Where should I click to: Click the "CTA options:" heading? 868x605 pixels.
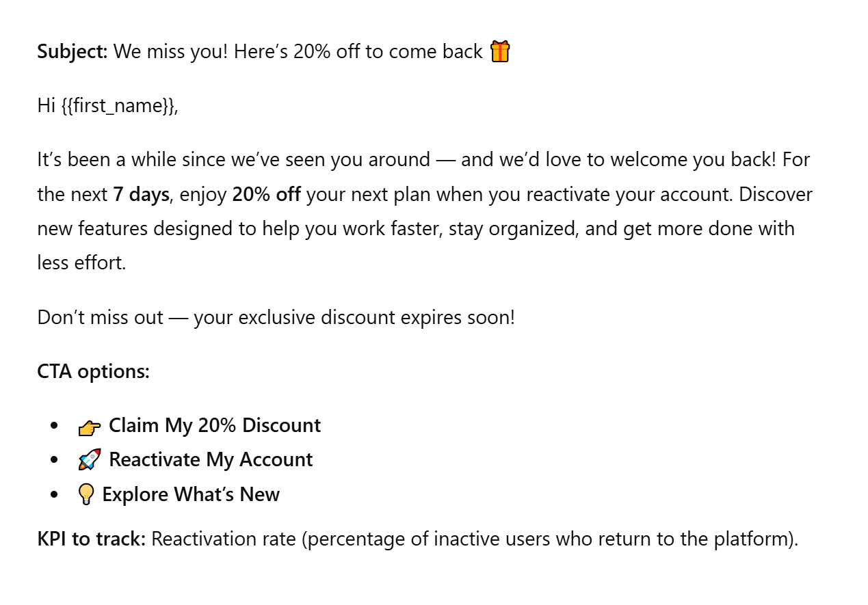[93, 372]
